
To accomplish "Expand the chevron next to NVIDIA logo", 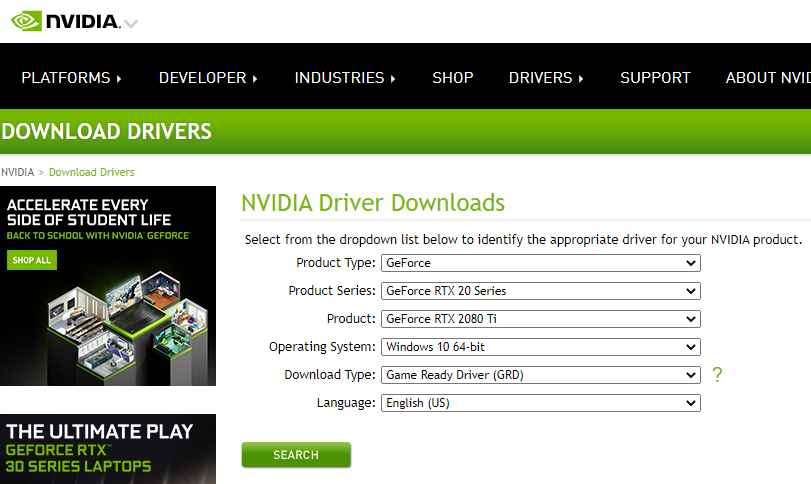I will tap(131, 24).
